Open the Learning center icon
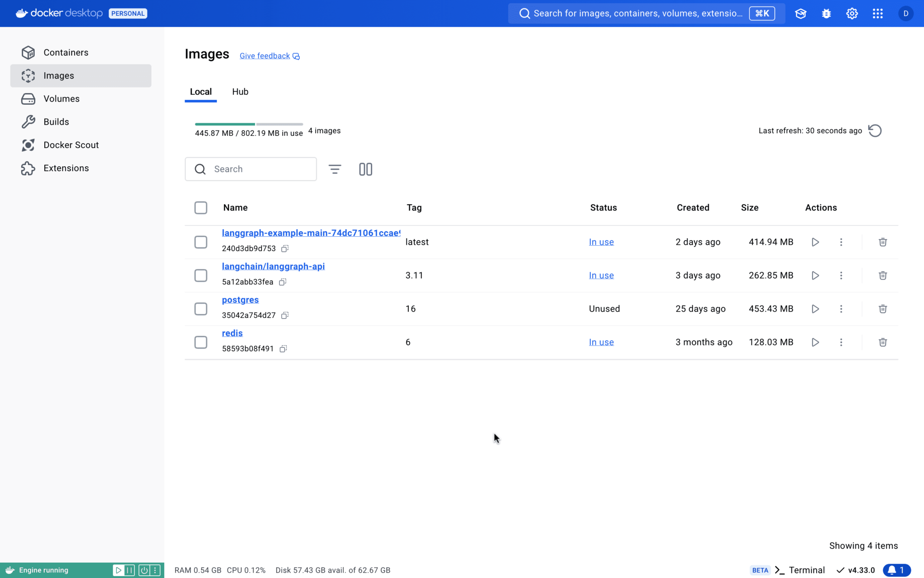 coord(800,14)
